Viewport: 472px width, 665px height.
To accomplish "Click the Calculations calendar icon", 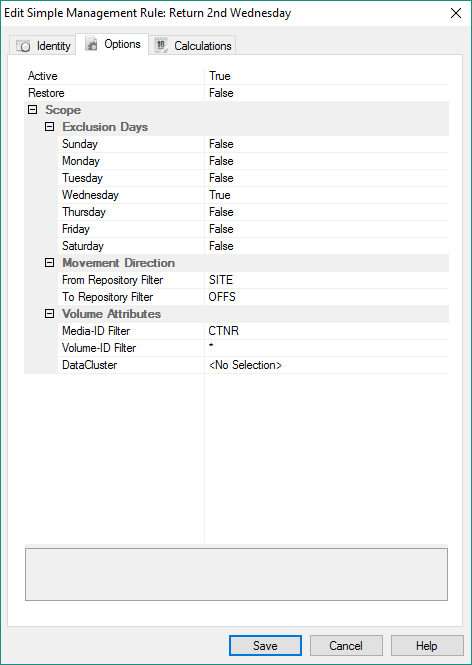I will click(x=161, y=45).
